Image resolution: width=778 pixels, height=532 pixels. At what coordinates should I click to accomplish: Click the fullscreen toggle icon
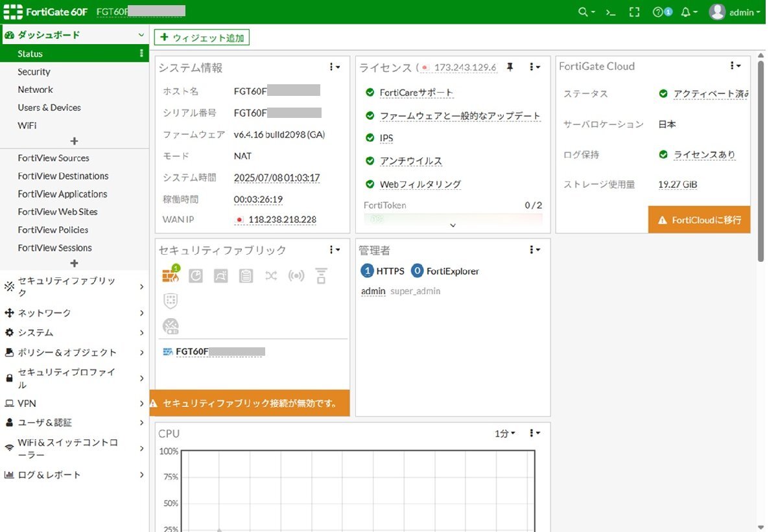pos(634,12)
